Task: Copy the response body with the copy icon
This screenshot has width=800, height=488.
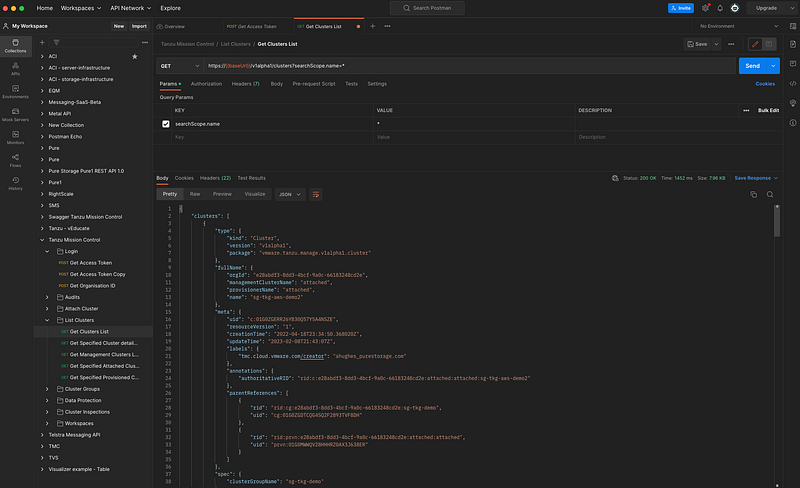Action: click(754, 194)
